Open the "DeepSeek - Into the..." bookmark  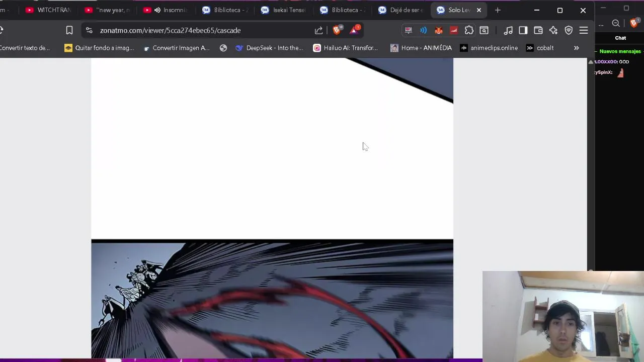coord(269,48)
